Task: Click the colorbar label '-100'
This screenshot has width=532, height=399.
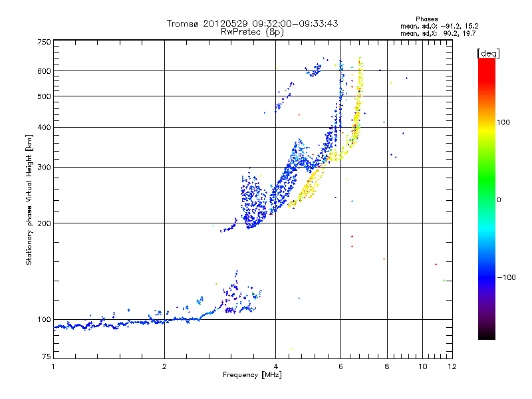Action: coord(507,277)
